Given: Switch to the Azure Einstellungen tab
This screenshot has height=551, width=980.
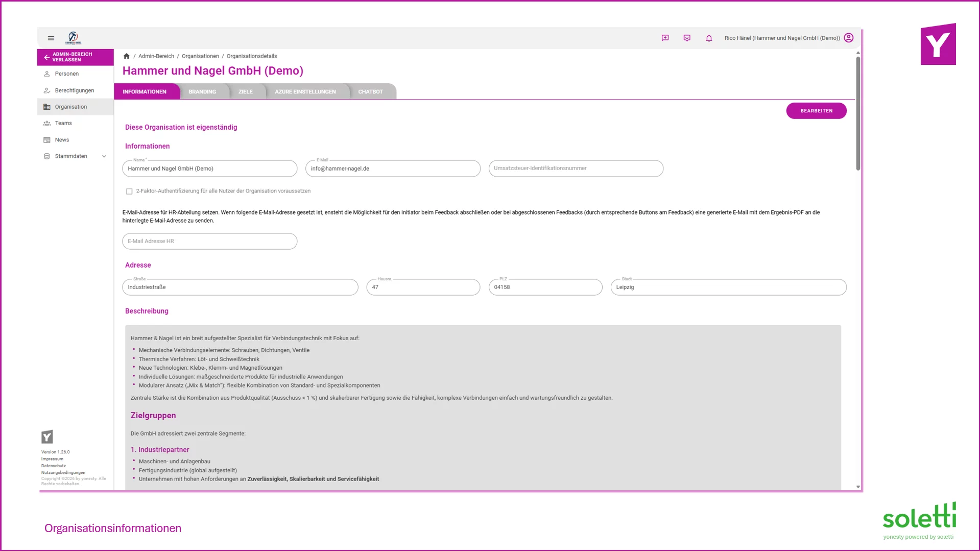Looking at the screenshot, I should pos(305,92).
